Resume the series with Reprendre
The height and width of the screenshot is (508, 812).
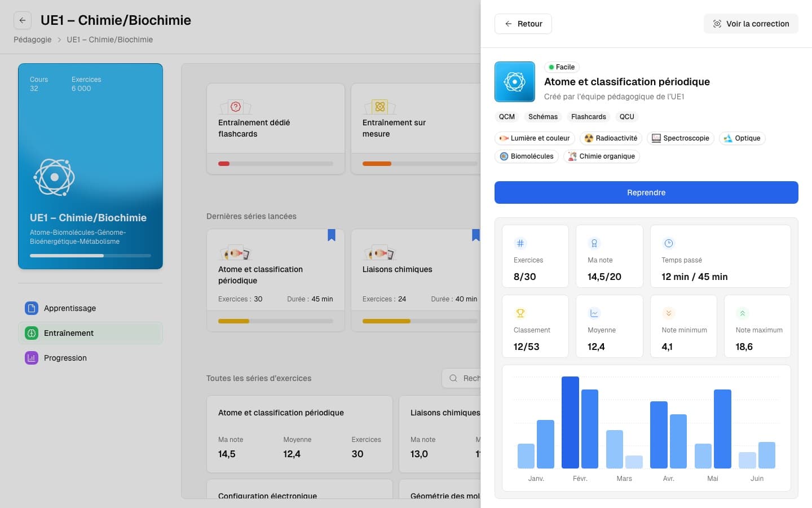(646, 192)
